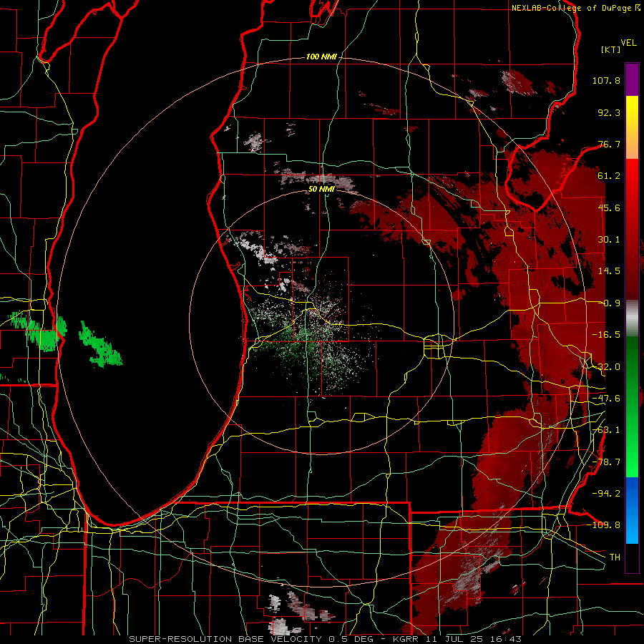The width and height of the screenshot is (644, 644).
Task: Click the SUPER-RESOLUTION BASE VELOCITY caption text
Action: coord(325,639)
